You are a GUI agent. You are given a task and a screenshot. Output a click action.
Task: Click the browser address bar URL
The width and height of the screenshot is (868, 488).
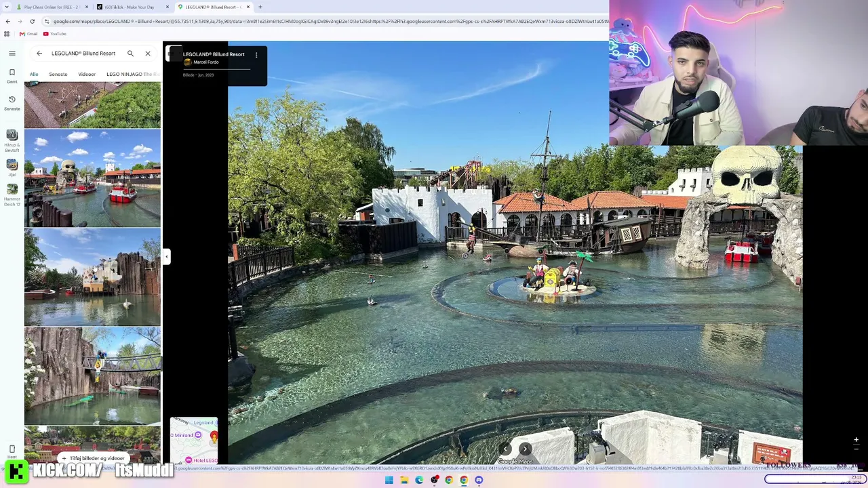click(331, 21)
